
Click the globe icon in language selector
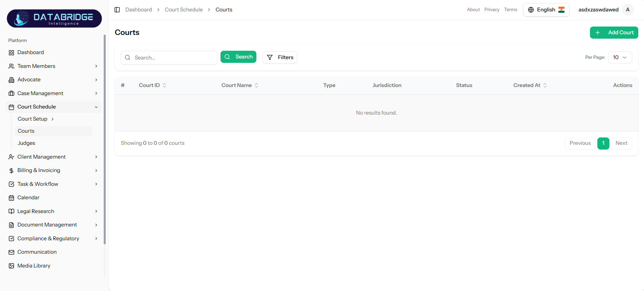531,10
